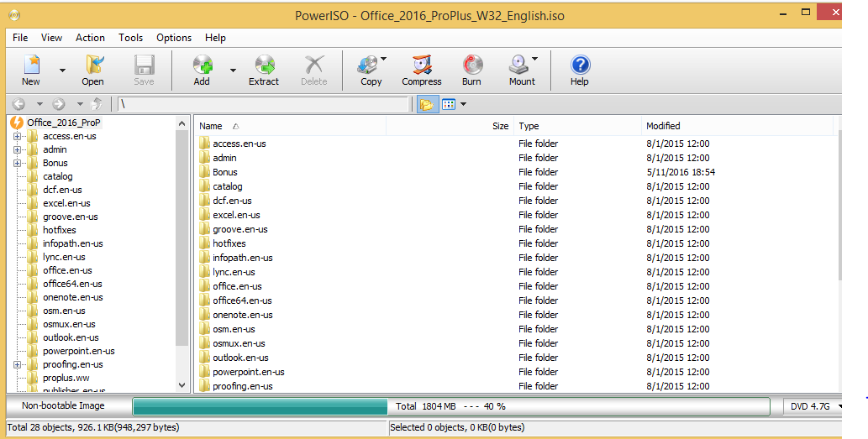Click the Burn toolbar icon
This screenshot has height=439, width=868.
[x=472, y=65]
